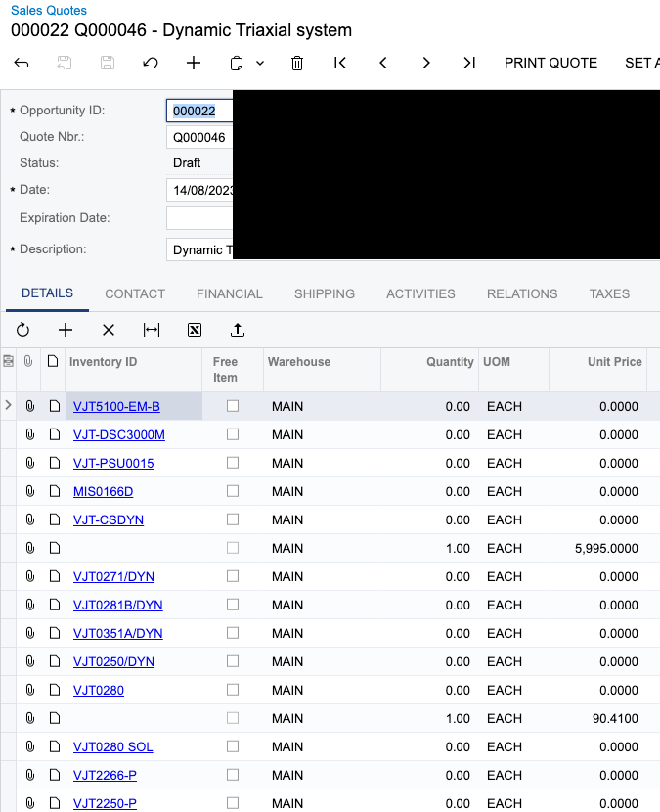Go to last record icon
Image resolution: width=660 pixels, height=812 pixels.
pos(469,64)
